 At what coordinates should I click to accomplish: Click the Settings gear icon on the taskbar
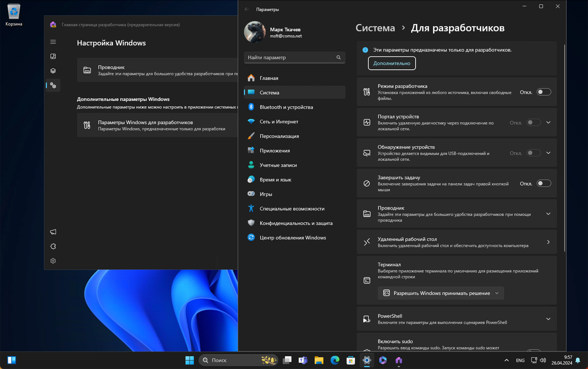pyautogui.click(x=367, y=360)
